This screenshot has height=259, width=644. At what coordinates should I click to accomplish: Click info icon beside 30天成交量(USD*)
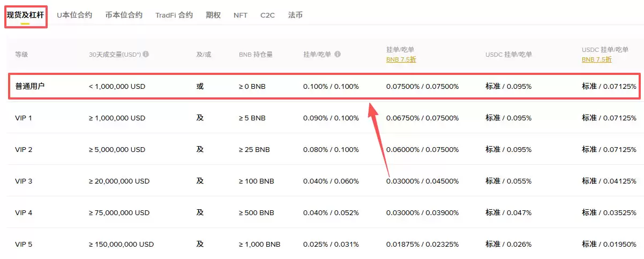146,54
